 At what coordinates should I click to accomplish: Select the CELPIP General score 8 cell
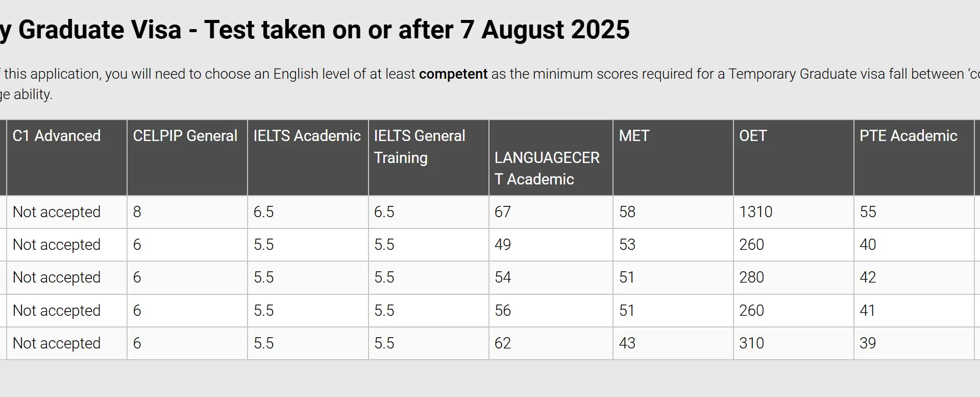click(x=137, y=212)
